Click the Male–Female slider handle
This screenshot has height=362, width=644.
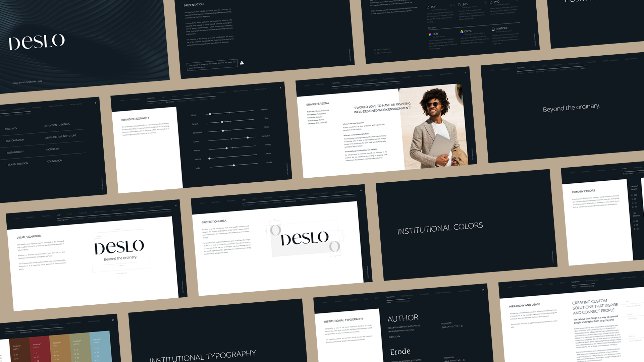[x=234, y=165]
